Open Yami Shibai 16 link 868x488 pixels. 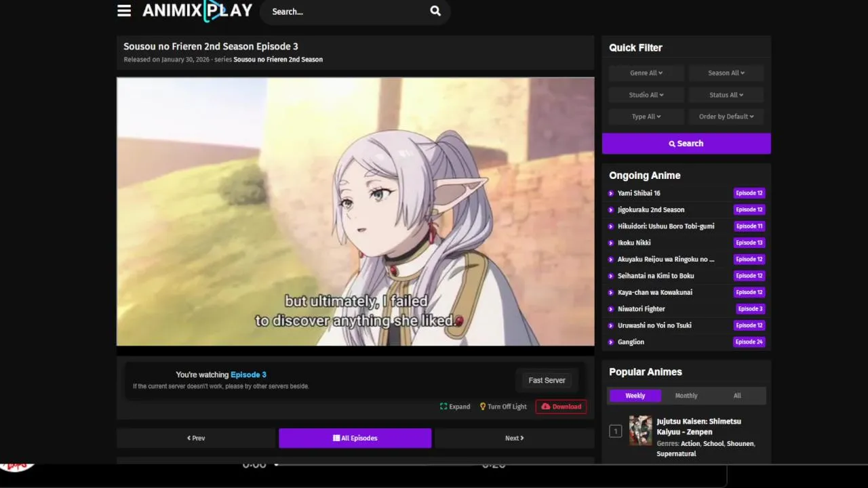coord(639,193)
